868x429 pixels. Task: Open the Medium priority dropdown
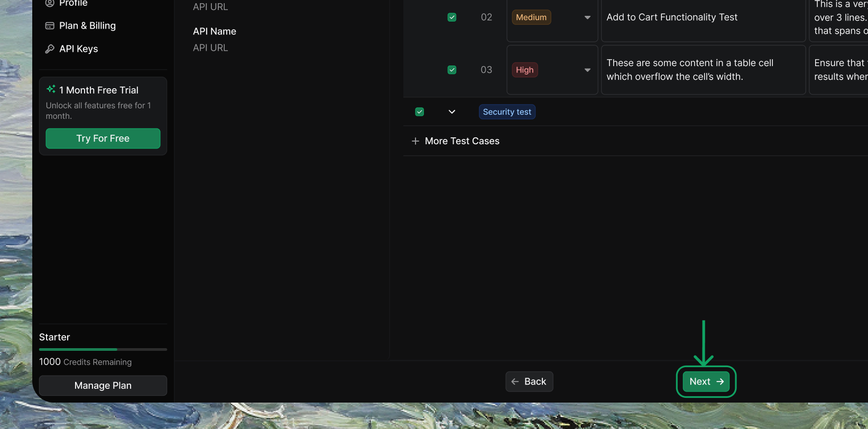(x=587, y=17)
